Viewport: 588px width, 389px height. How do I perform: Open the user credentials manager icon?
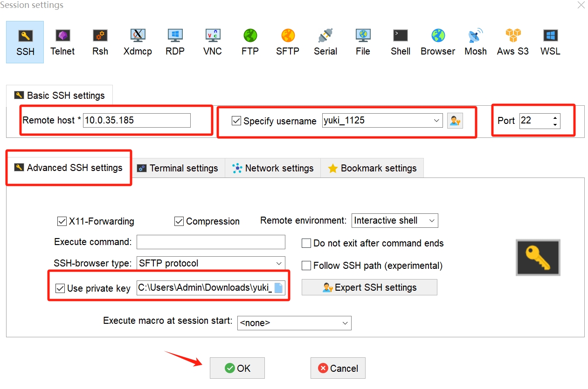tap(455, 121)
